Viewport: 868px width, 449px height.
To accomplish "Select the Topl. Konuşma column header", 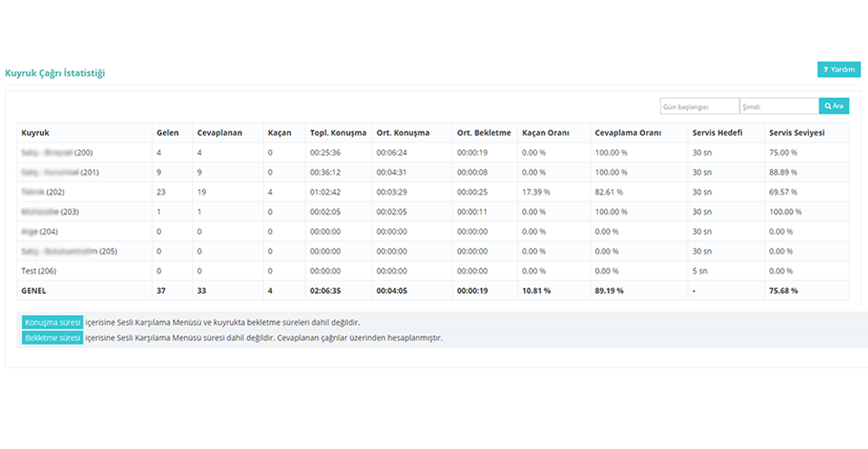I will [x=338, y=133].
